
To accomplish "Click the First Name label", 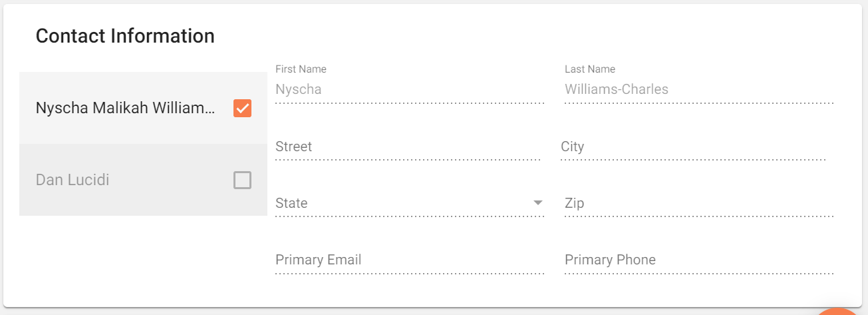I will point(301,69).
